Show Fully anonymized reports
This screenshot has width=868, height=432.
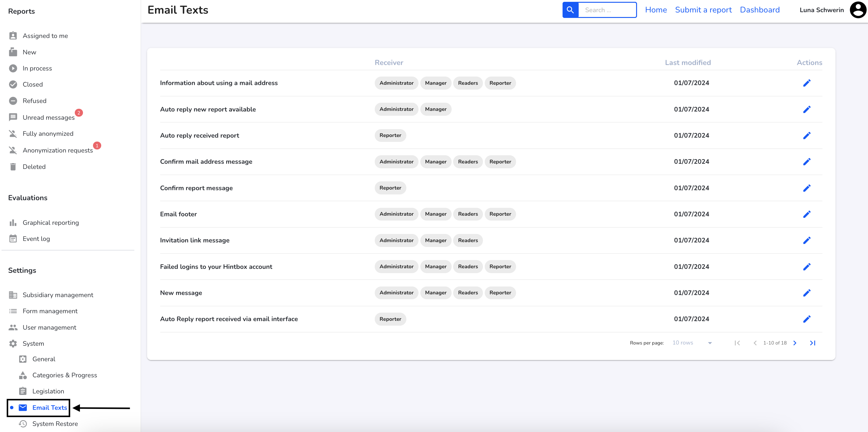(48, 134)
